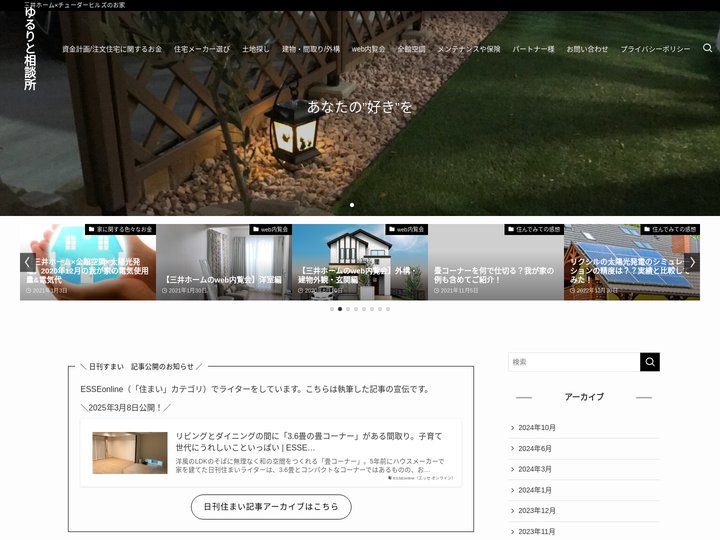Open 資金計画/注文住宅に関するお金 menu
720x540 pixels.
(112, 49)
